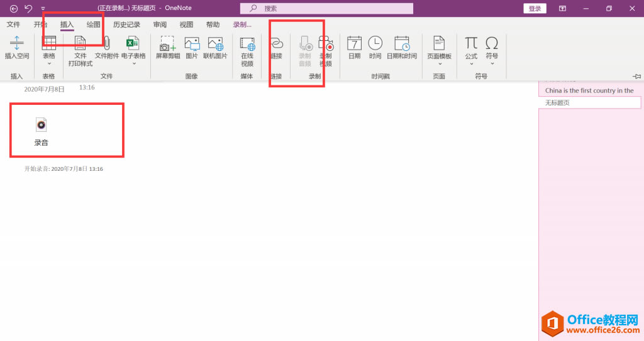Expand the Symbol dropdown arrow
Screen dimensions: 644x341
(492, 63)
